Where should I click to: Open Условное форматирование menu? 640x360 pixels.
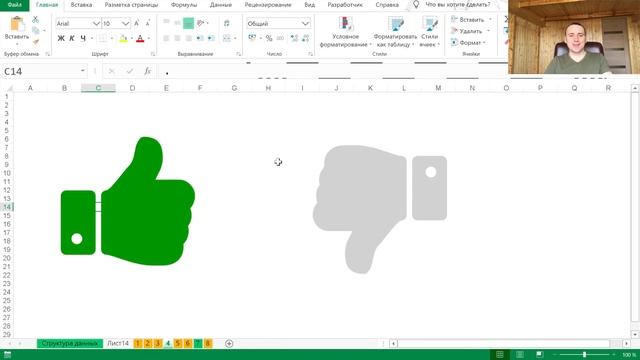(345, 32)
